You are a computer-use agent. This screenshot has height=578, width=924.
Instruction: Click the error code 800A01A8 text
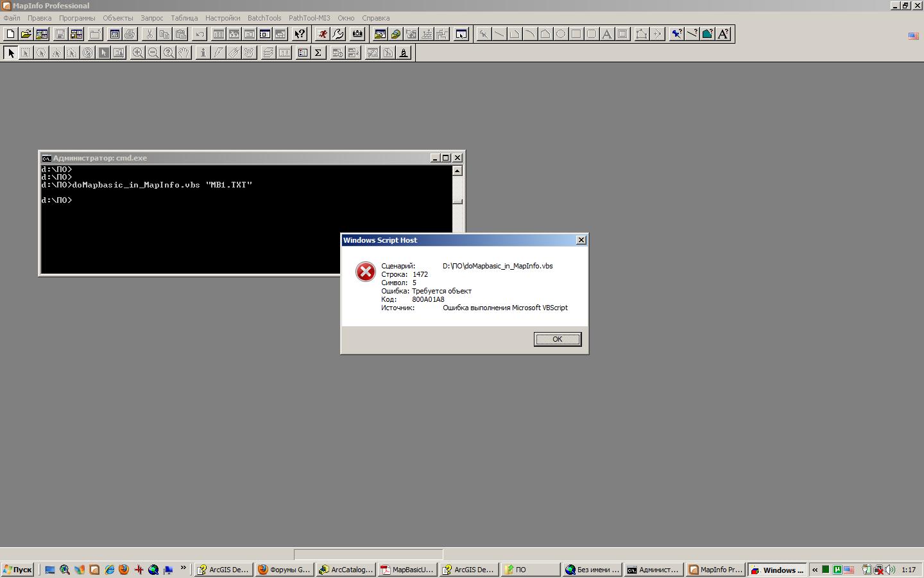click(x=428, y=299)
